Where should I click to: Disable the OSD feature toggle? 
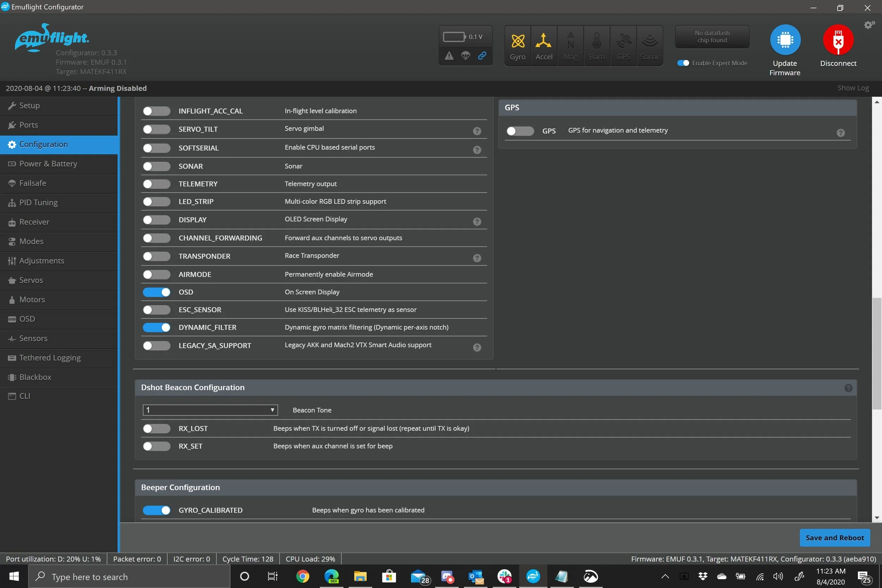(x=156, y=292)
